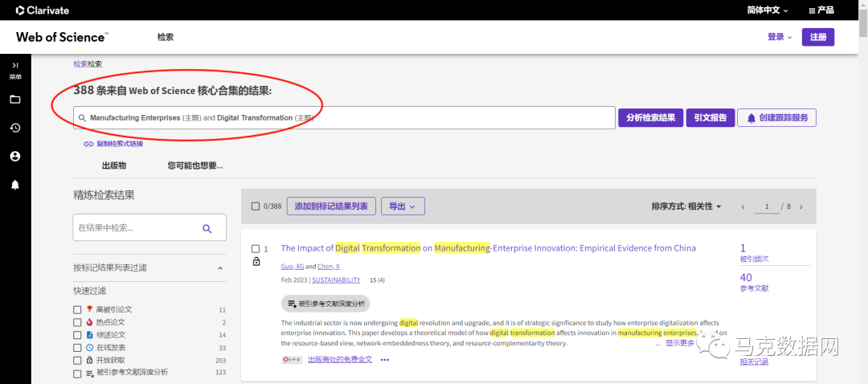Click the products grid icon

pos(812,10)
